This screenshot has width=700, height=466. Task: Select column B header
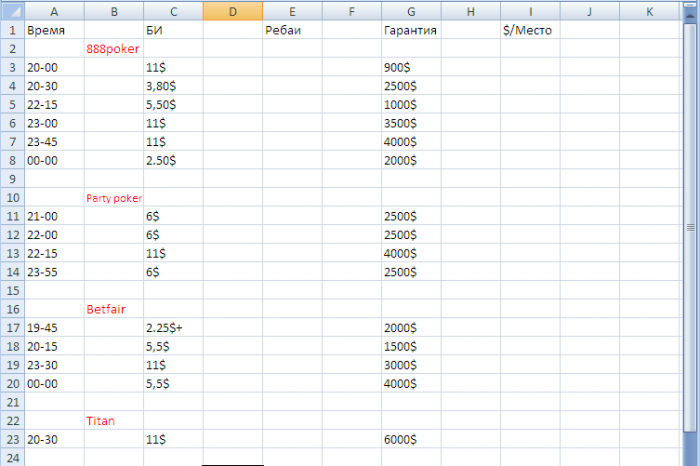coord(114,11)
